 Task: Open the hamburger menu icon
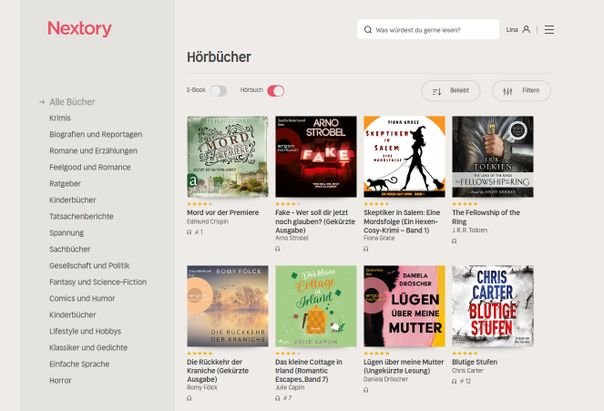click(549, 30)
